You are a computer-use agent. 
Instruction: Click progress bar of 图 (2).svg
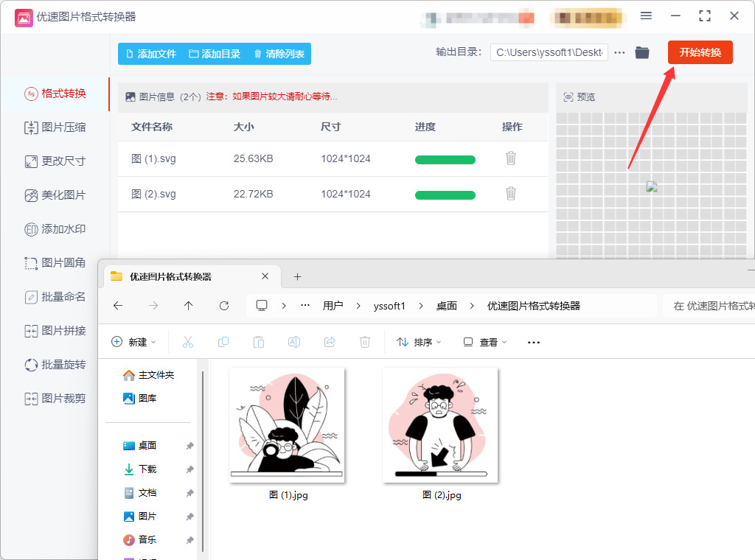445,195
